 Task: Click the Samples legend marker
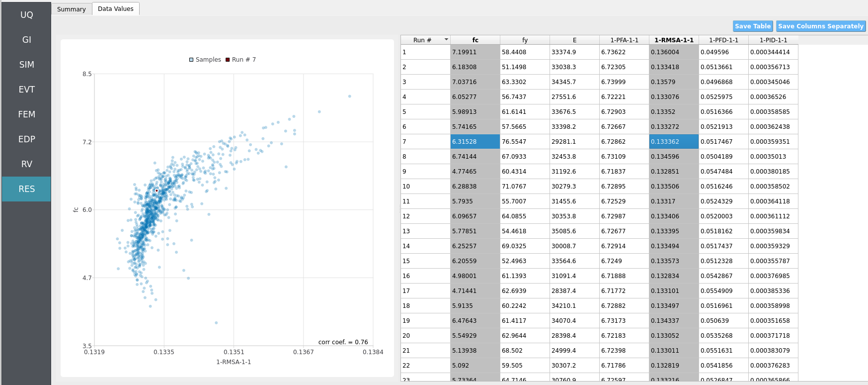tap(191, 60)
